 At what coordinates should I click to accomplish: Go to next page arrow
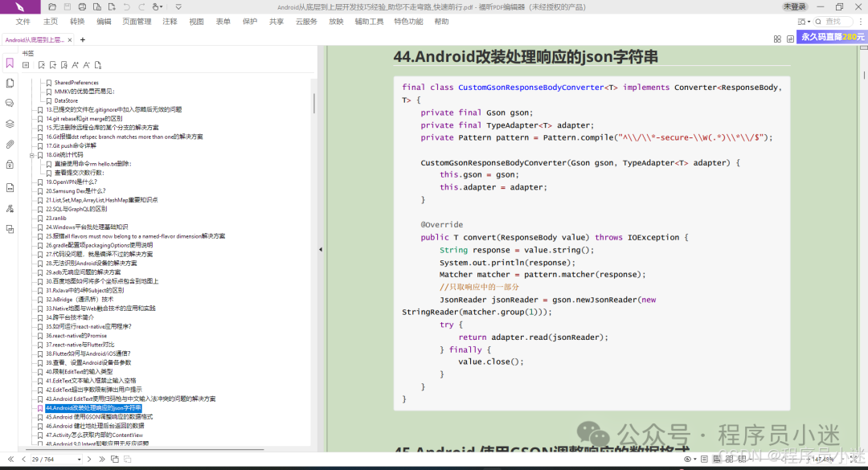pyautogui.click(x=89, y=460)
